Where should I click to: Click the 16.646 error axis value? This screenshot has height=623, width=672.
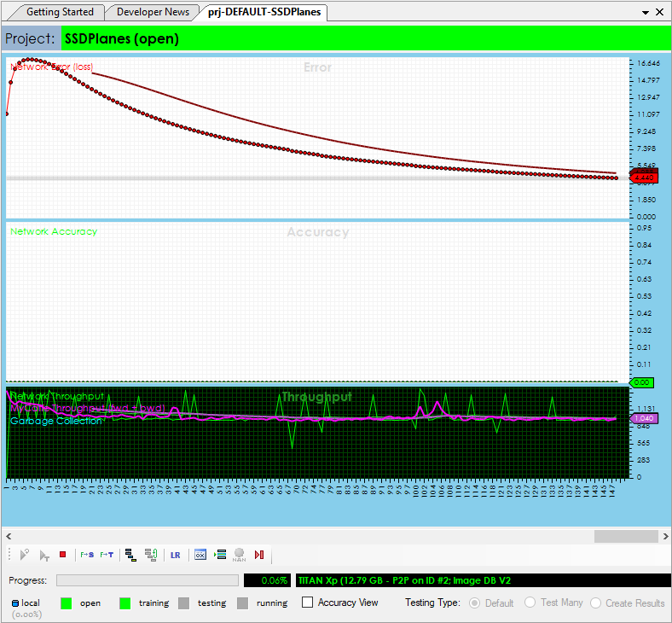[x=648, y=63]
